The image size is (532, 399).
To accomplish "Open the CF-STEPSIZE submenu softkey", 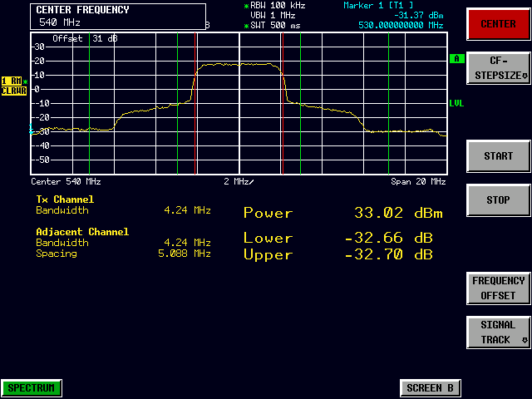I will (498, 68).
